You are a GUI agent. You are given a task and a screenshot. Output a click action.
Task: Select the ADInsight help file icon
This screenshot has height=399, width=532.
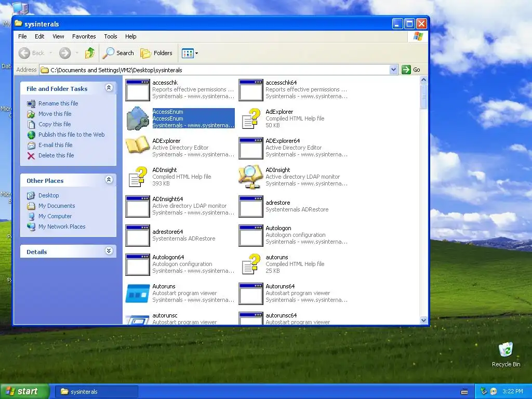pyautogui.click(x=137, y=177)
